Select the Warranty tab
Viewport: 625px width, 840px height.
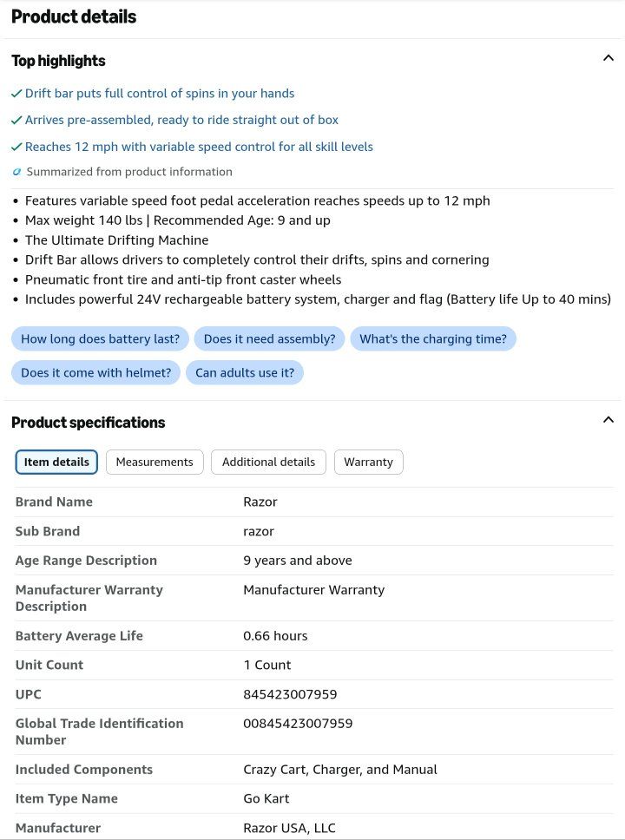coord(368,462)
